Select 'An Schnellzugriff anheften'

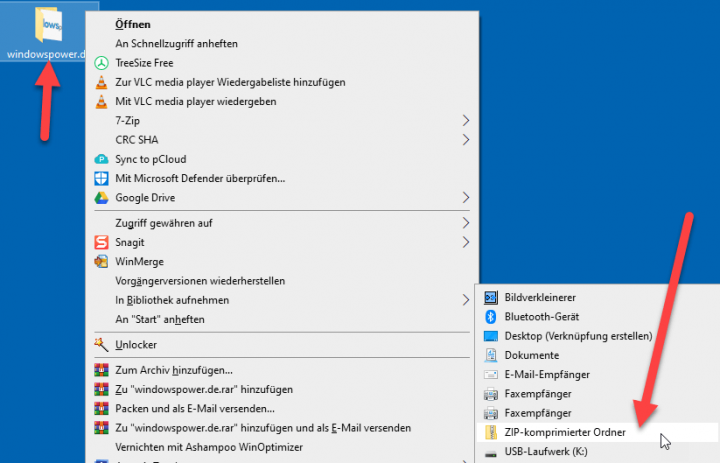pyautogui.click(x=282, y=44)
